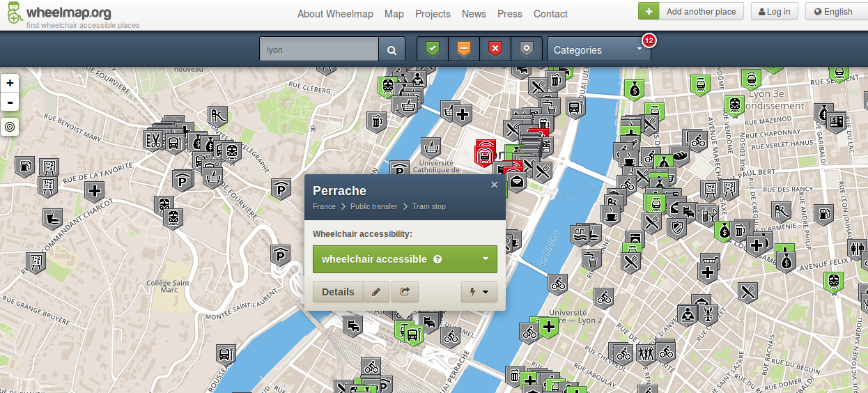Click the search field containing lyon
The height and width of the screenshot is (393, 868).
[x=319, y=50]
